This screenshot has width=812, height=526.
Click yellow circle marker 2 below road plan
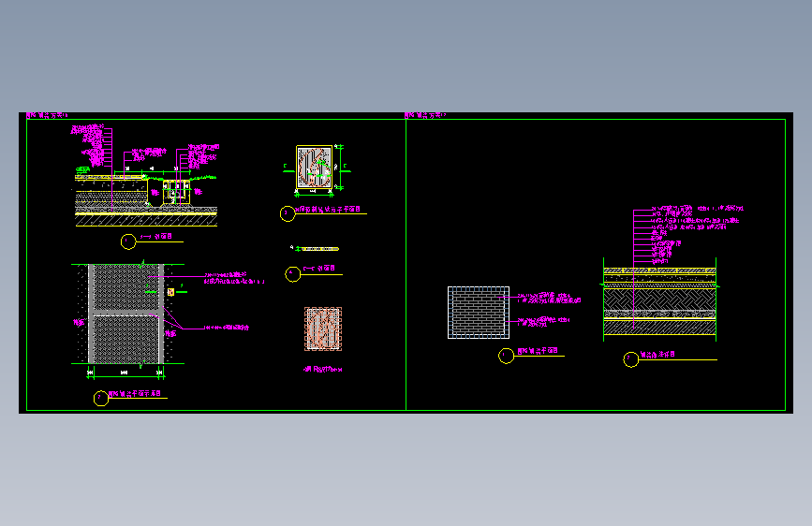tap(101, 398)
